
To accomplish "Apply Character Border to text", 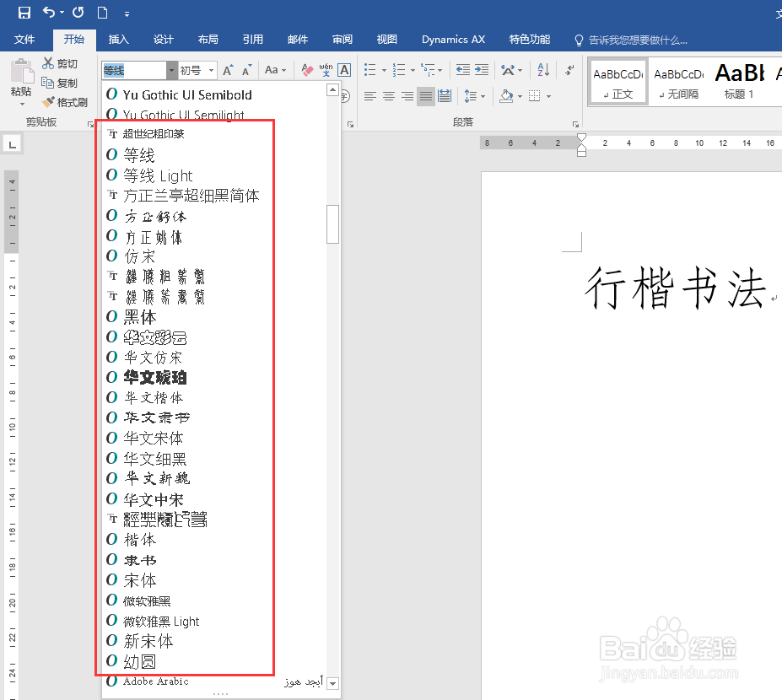I will point(343,69).
